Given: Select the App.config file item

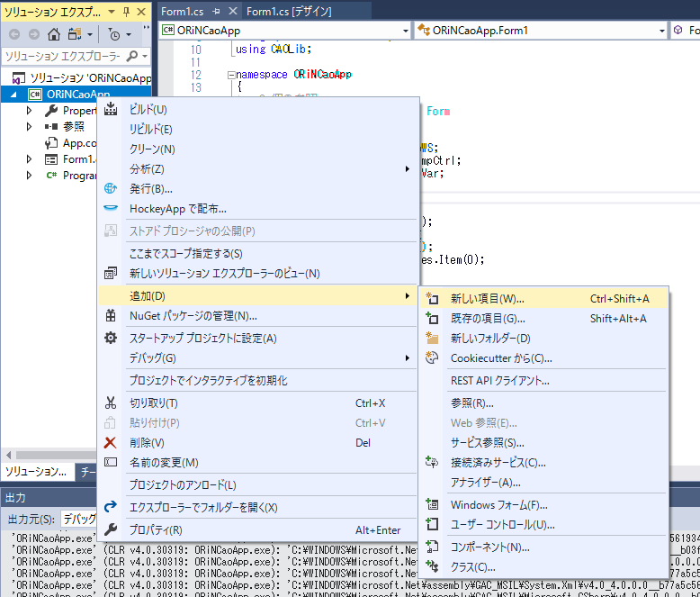Looking at the screenshot, I should (70, 143).
